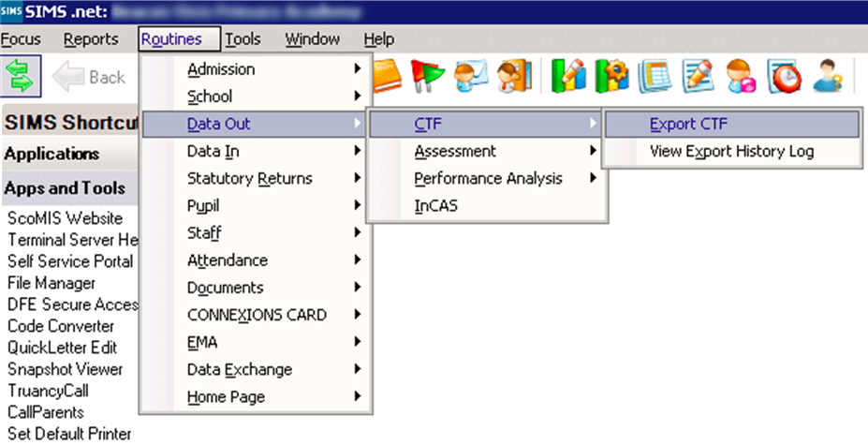This screenshot has height=445, width=868.
Task: Expand the Documents submenu
Action: click(x=255, y=288)
